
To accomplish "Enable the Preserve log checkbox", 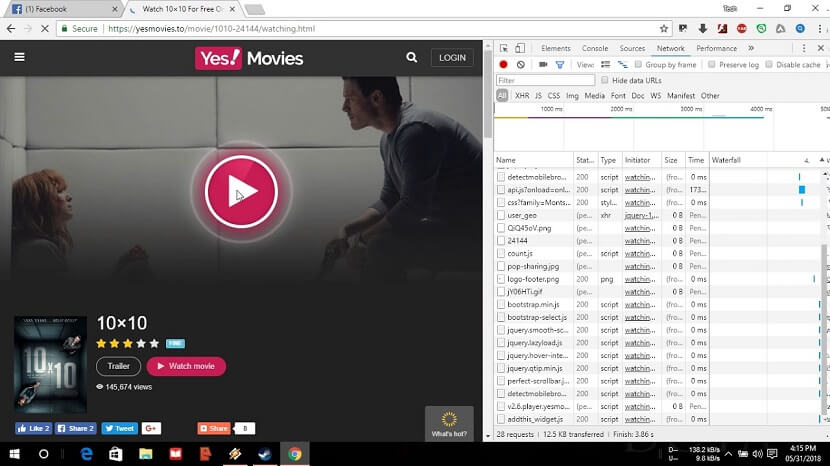I will coord(711,65).
